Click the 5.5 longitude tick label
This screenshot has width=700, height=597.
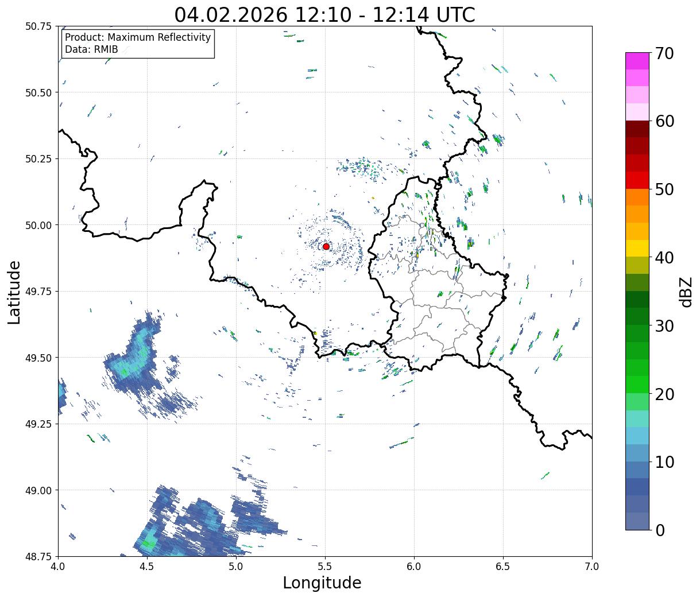pyautogui.click(x=325, y=567)
